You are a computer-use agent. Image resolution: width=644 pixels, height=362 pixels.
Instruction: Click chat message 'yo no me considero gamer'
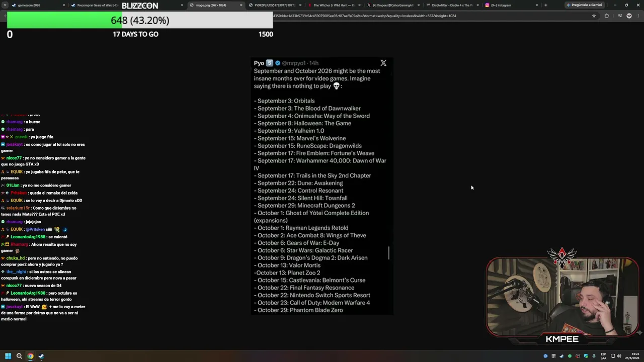[47, 186]
